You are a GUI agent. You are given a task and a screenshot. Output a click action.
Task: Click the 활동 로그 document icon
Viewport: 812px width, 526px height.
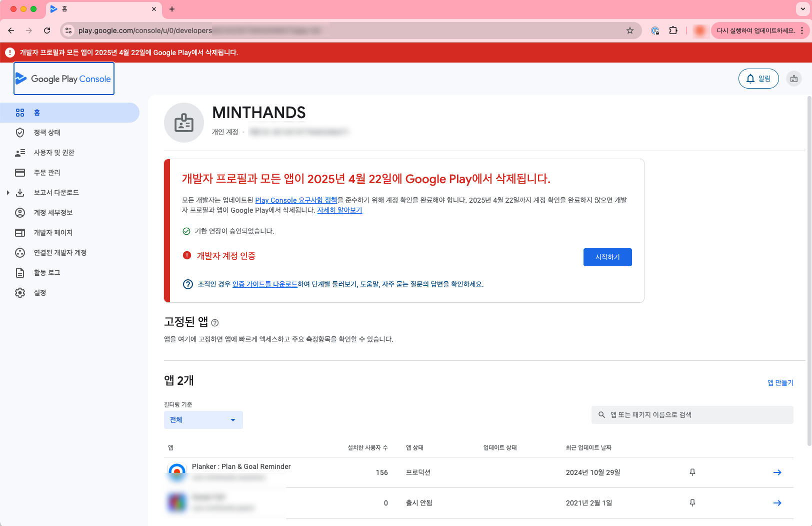coord(20,273)
